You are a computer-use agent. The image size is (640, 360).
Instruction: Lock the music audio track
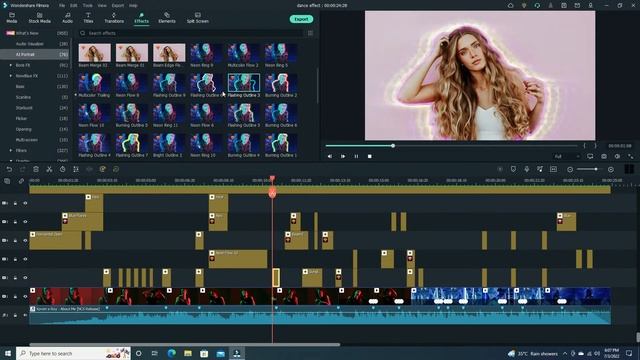point(16,315)
